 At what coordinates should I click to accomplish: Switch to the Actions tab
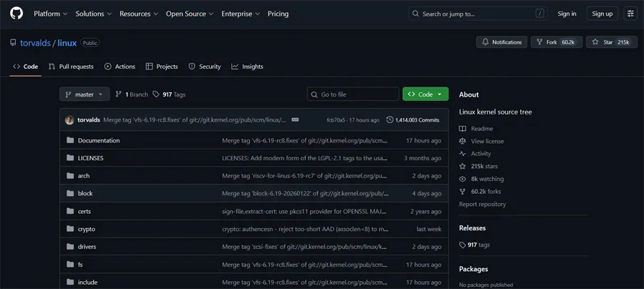tap(120, 67)
